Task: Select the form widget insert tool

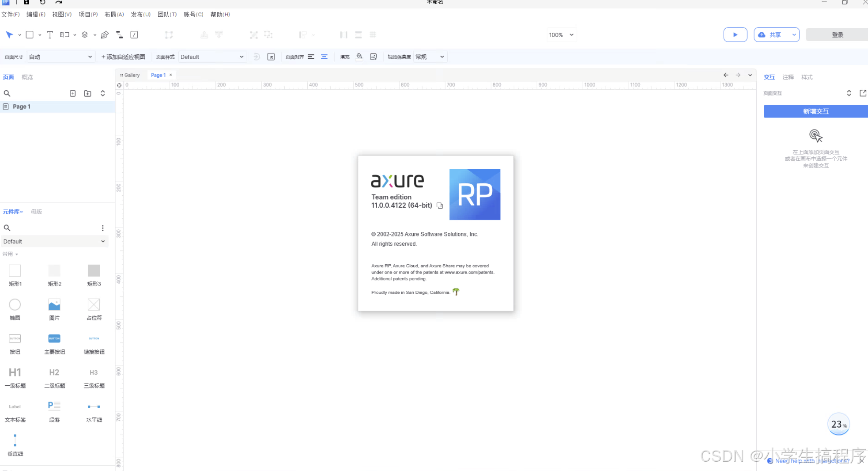Action: pos(65,35)
